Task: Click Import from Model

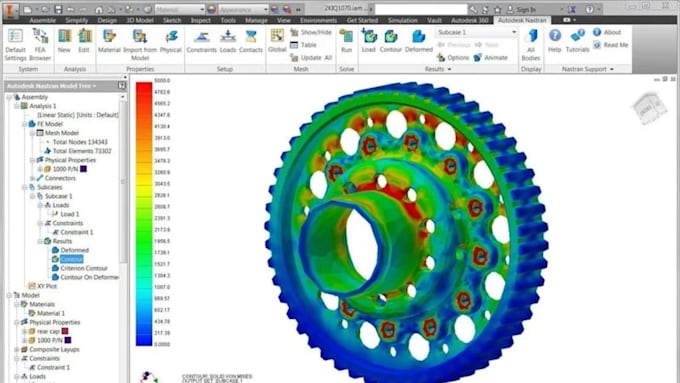Action: click(140, 45)
